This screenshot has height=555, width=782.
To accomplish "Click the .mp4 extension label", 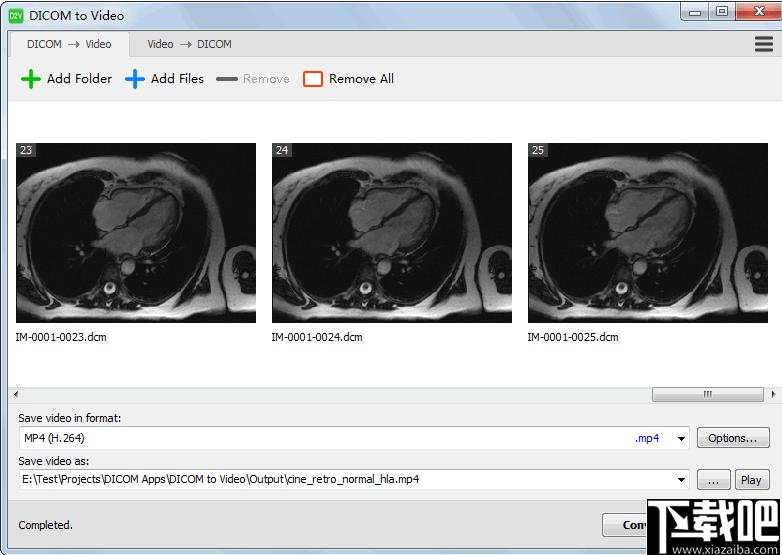I will point(647,438).
